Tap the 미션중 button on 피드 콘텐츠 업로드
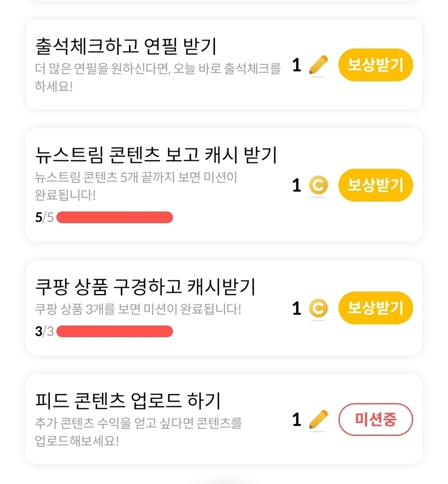Viewport: 448px width, 484px height. pos(375,419)
